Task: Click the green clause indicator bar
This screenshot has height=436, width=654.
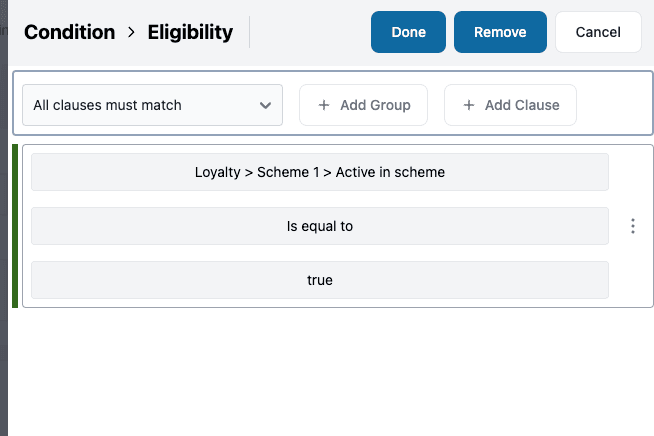Action: coord(15,226)
